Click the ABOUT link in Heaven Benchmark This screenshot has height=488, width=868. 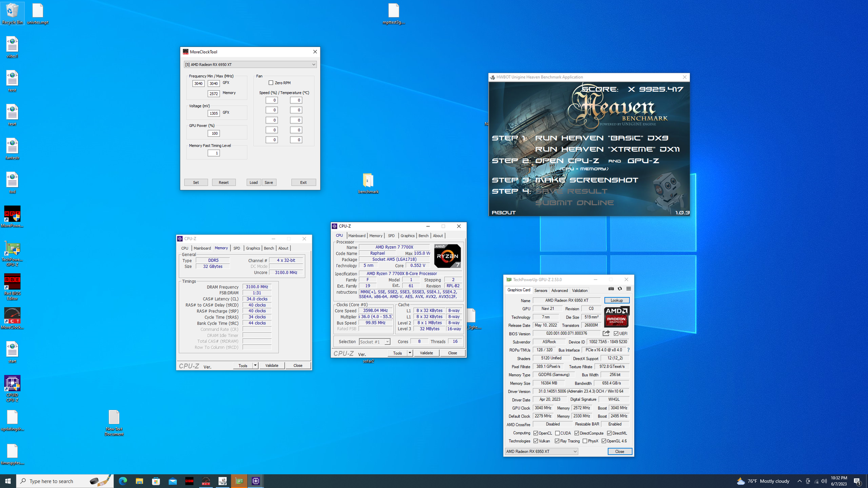(504, 212)
